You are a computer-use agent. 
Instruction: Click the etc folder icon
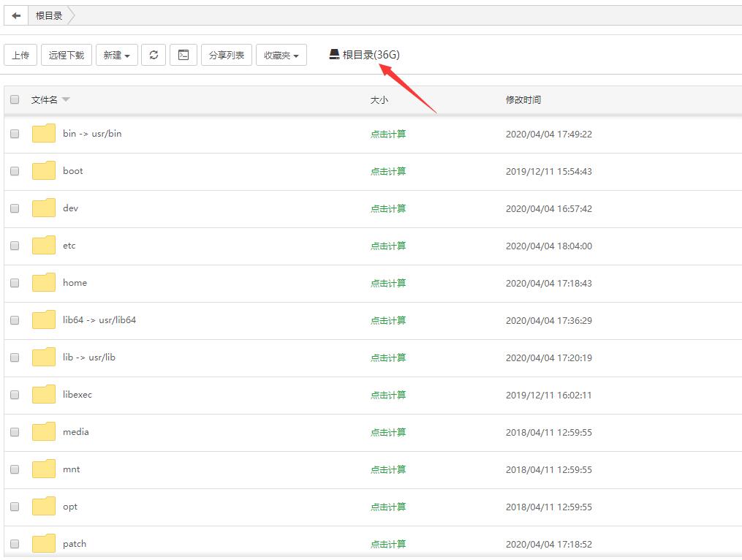click(44, 245)
